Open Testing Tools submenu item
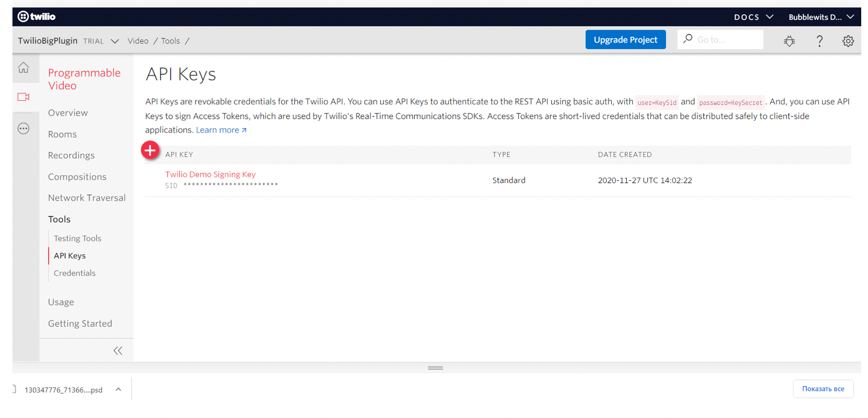Screen dimensions: 868x418 tap(78, 238)
